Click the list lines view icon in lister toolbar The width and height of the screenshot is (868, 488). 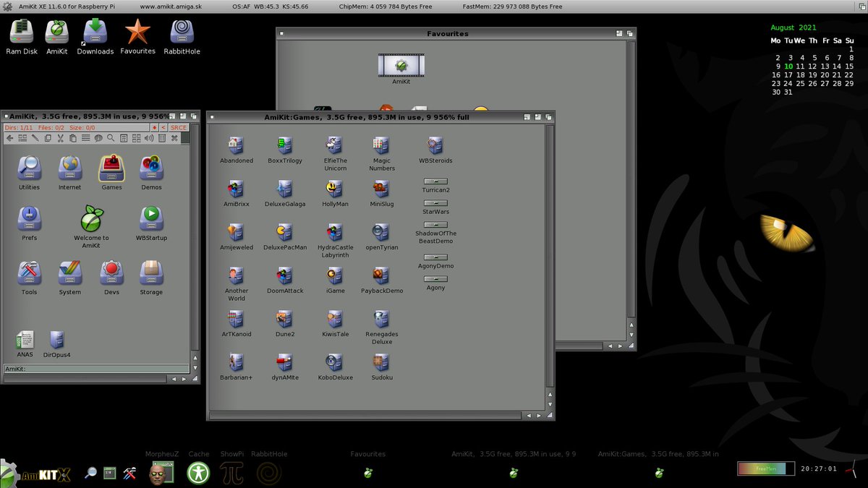click(85, 138)
